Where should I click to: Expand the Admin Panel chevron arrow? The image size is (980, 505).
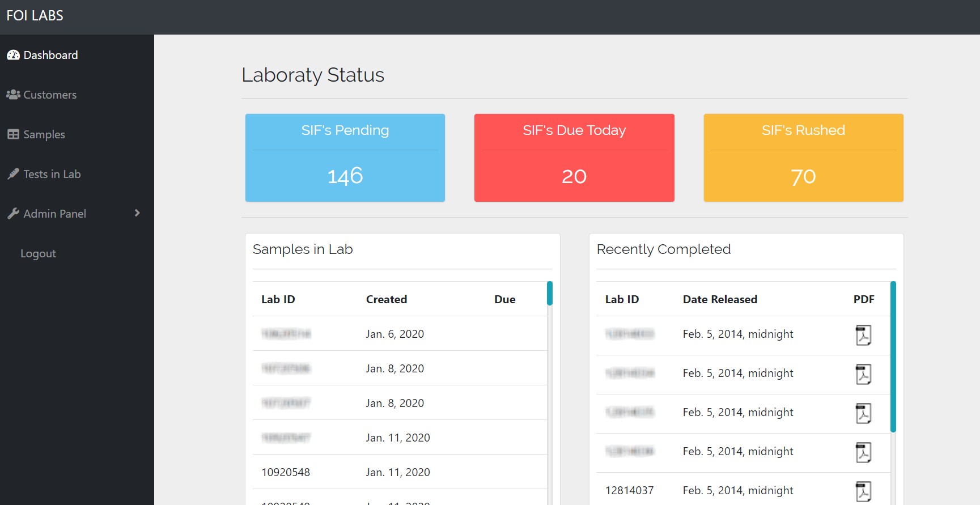(x=137, y=213)
